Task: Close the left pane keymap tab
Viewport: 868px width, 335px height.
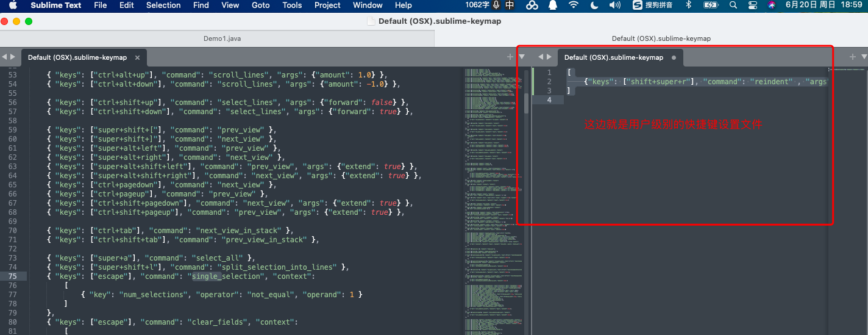Action: coord(138,58)
